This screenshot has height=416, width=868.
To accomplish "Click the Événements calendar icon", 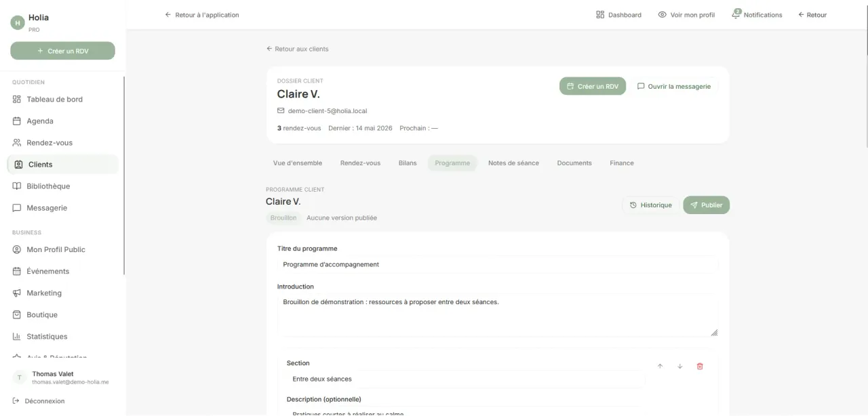I will pyautogui.click(x=17, y=271).
